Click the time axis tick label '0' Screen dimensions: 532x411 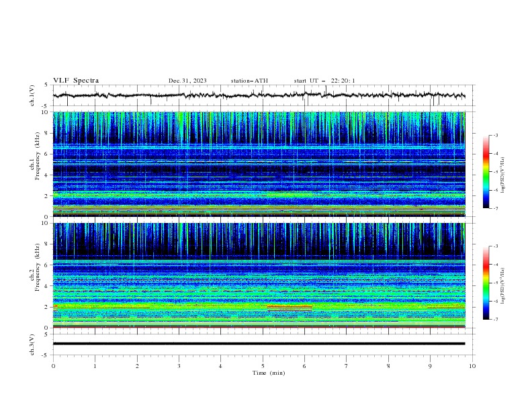(53, 366)
